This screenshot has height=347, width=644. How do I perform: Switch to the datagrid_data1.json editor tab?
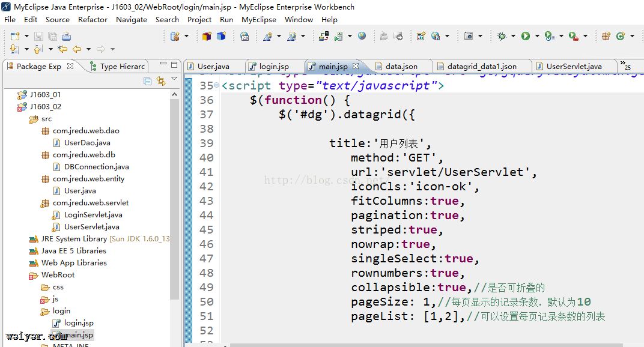pyautogui.click(x=482, y=66)
